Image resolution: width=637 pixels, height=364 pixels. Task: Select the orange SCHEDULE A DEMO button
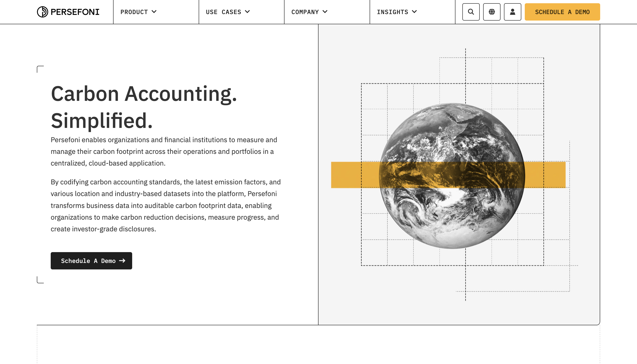point(563,12)
